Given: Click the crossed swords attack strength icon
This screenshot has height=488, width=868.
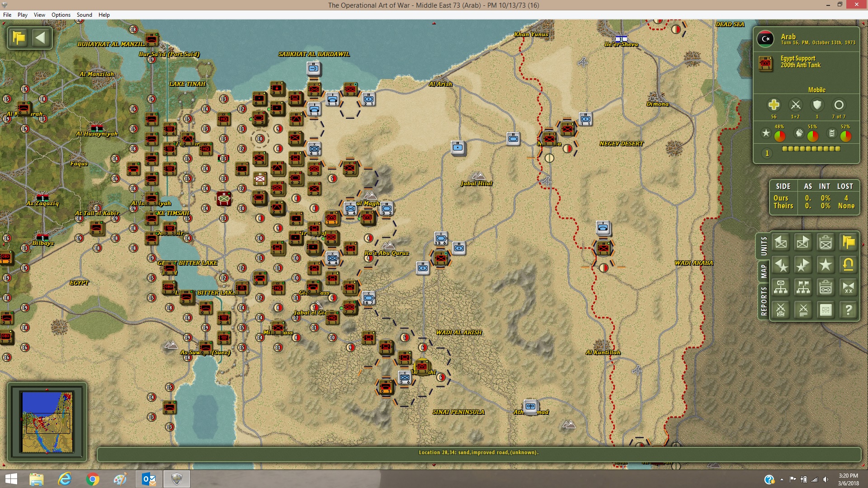Looking at the screenshot, I should click(796, 105).
